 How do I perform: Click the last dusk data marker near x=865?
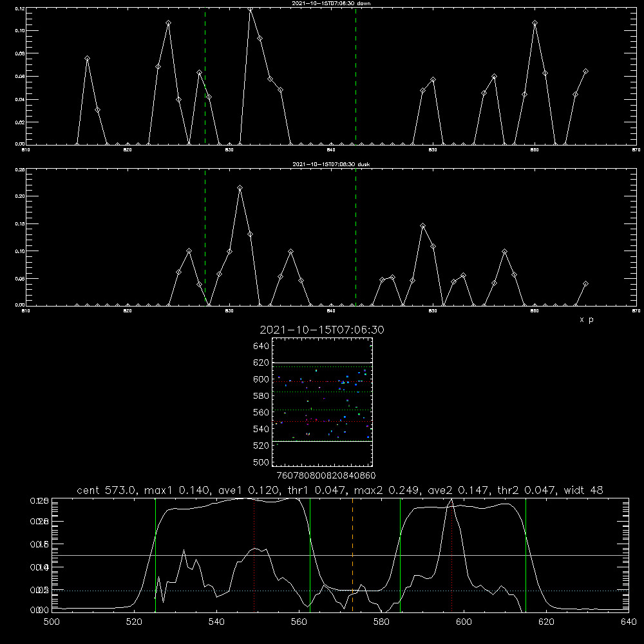585,284
